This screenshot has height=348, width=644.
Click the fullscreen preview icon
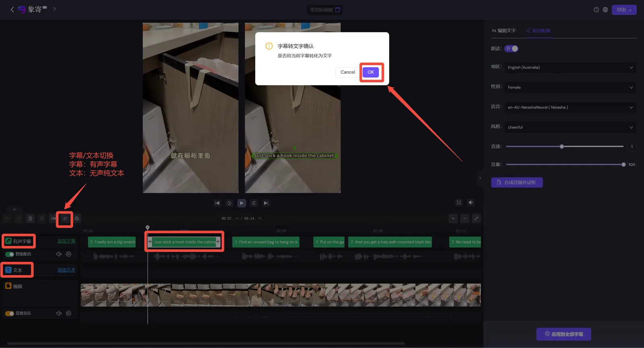(x=459, y=203)
